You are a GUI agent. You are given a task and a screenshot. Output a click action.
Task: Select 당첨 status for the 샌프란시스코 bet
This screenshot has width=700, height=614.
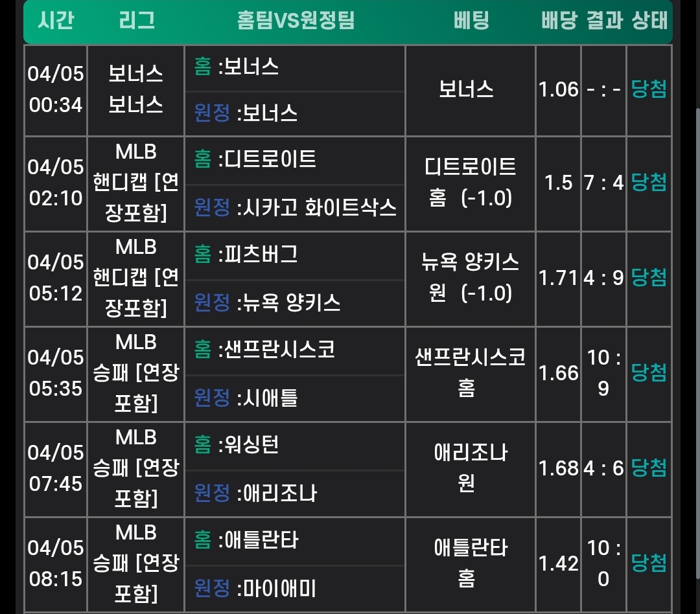(x=649, y=372)
